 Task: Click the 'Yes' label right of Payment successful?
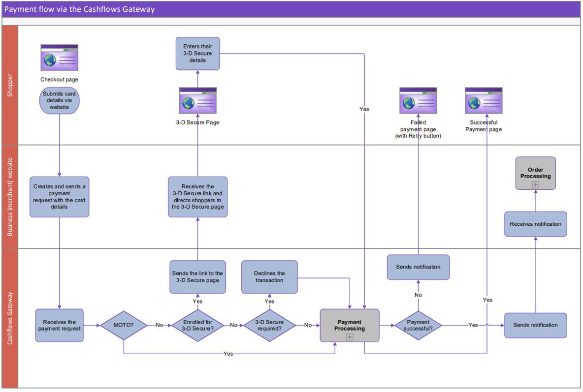click(x=473, y=325)
